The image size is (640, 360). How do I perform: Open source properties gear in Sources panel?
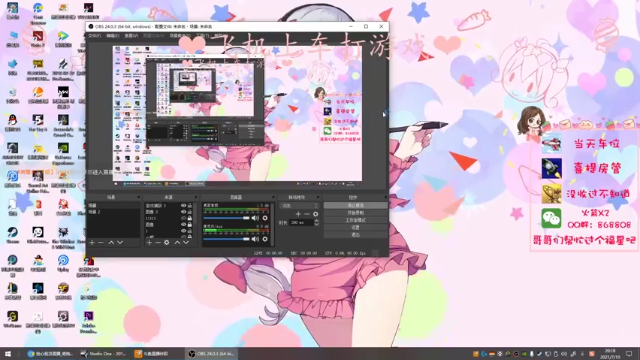167,242
